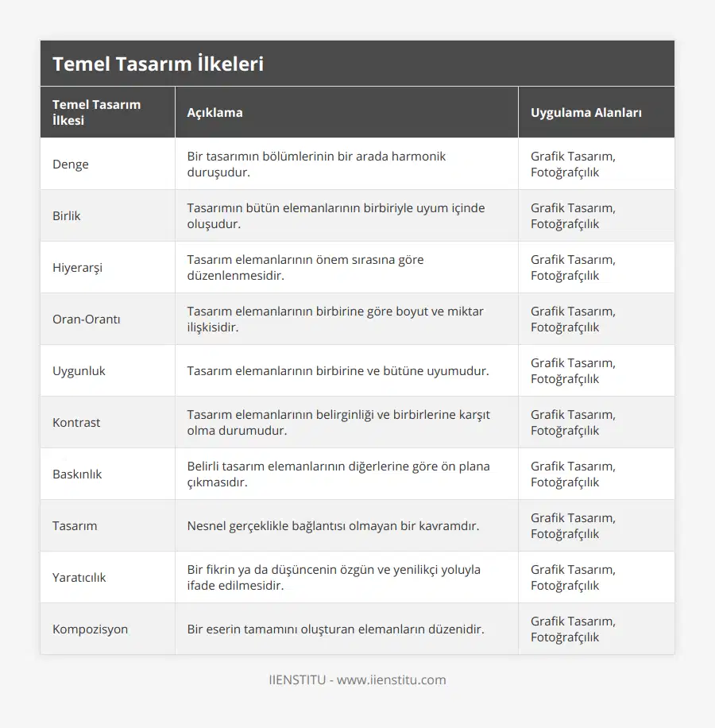Select the 'Temel Tasarım İlkesi' column header
This screenshot has width=715, height=728.
pyautogui.click(x=96, y=112)
